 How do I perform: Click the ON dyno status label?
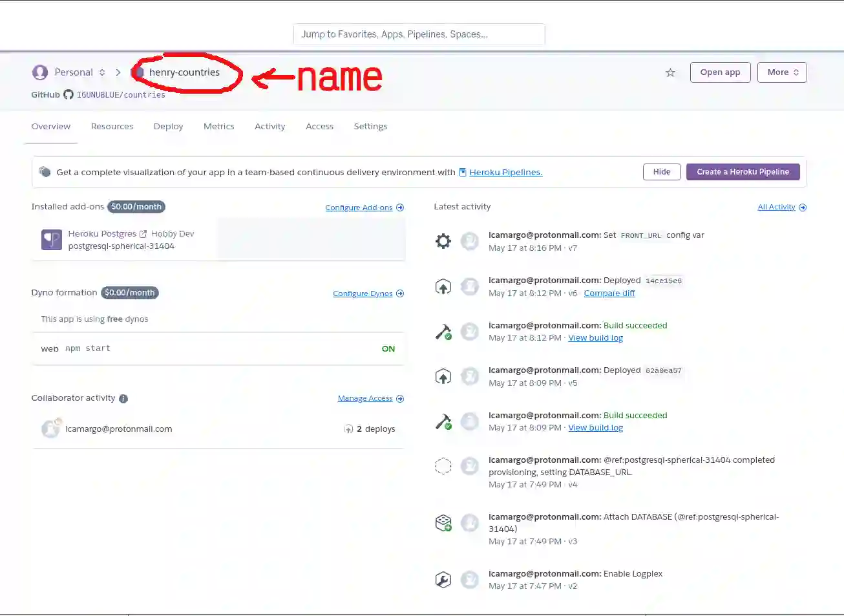[388, 349]
